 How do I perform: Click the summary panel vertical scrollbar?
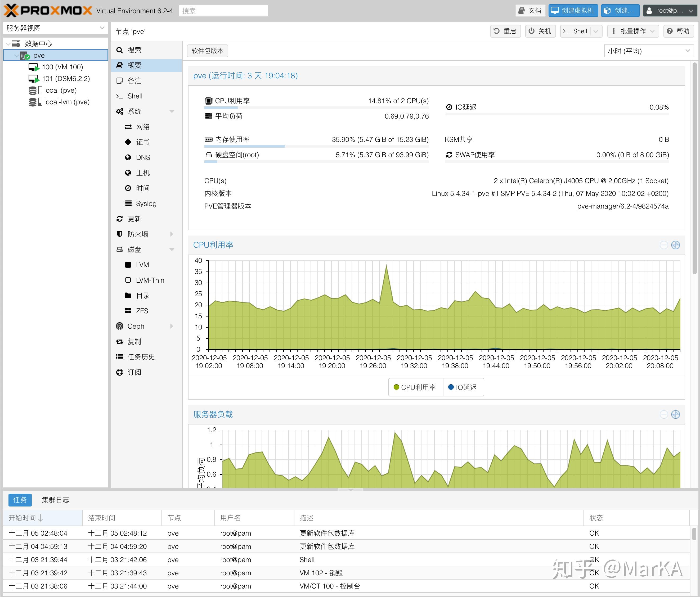click(x=694, y=168)
